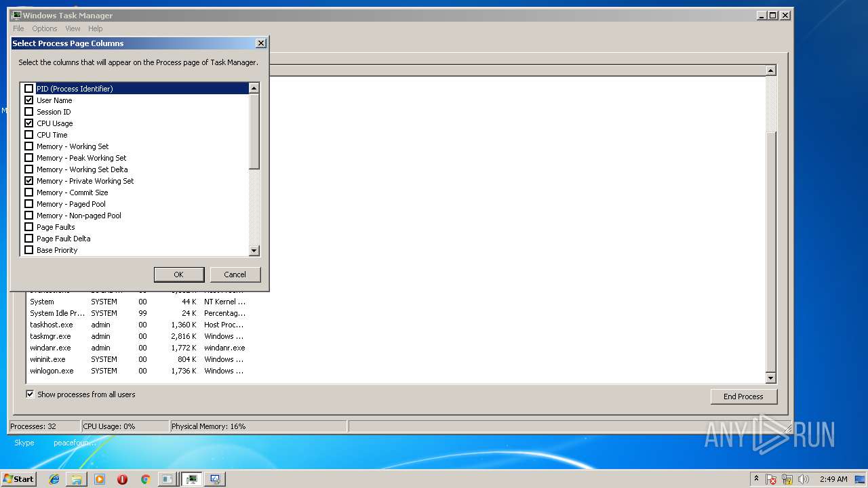This screenshot has height=488, width=868.
Task: Click the columns list scrollbar thumb
Action: point(254,131)
